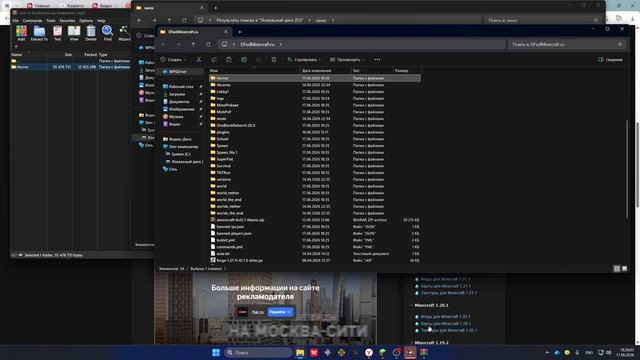
Task: Click the Paste icon in Explorer toolbar
Action: 229,60
